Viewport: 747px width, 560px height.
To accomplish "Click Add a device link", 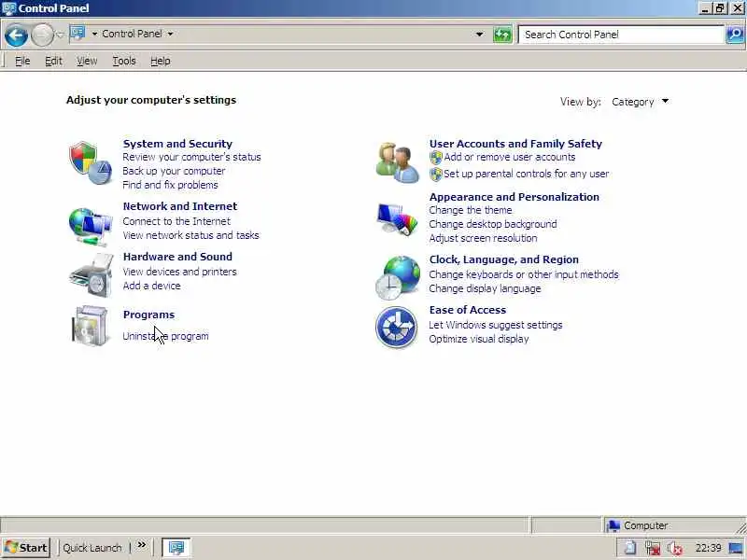I will 151,286.
